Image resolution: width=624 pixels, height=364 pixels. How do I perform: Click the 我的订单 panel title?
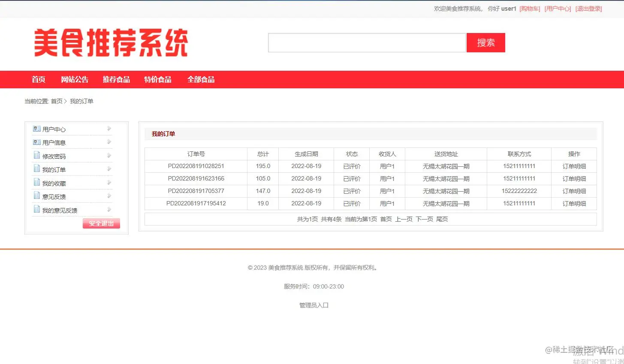[163, 134]
